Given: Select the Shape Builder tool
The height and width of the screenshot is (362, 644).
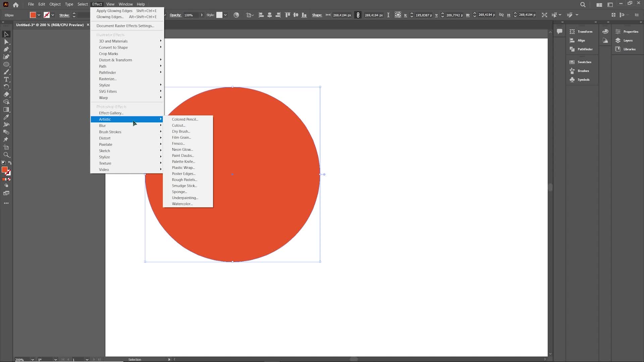Looking at the screenshot, I should click(6, 102).
